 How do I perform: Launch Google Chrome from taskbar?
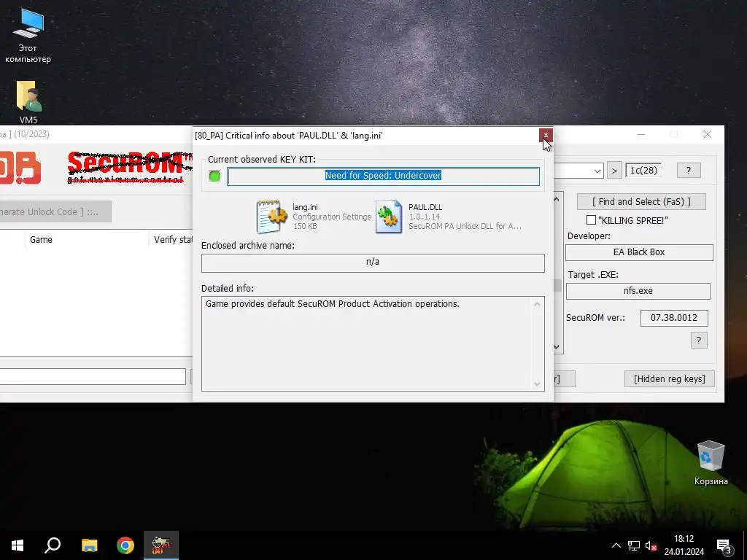coord(125,545)
